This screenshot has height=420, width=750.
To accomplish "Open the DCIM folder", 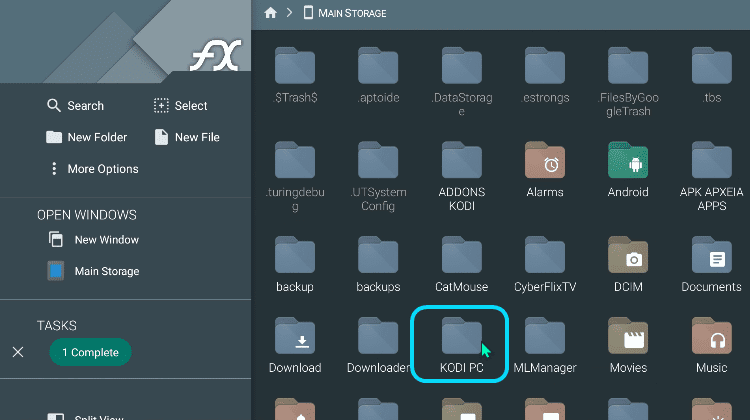I will point(628,265).
